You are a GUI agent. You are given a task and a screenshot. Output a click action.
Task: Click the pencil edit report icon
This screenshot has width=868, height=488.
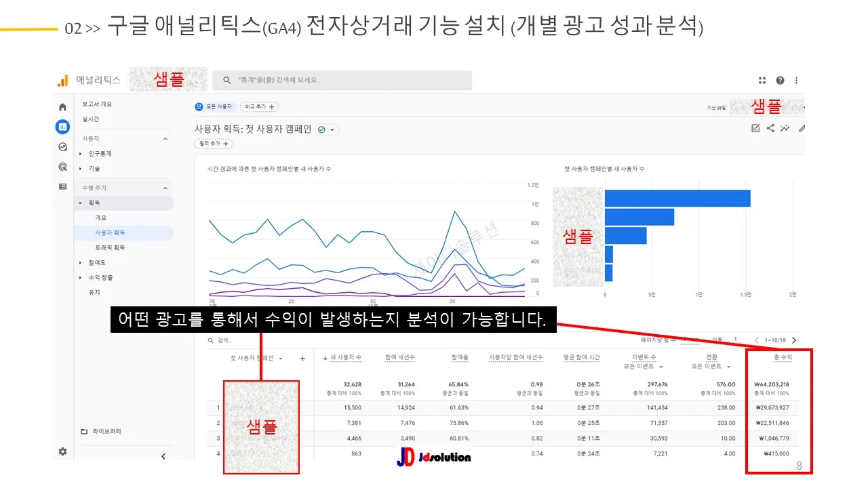(802, 128)
